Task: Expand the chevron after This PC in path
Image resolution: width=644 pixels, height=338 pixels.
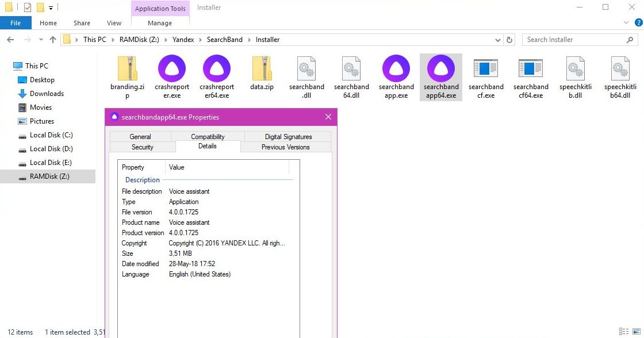Action: [113, 40]
